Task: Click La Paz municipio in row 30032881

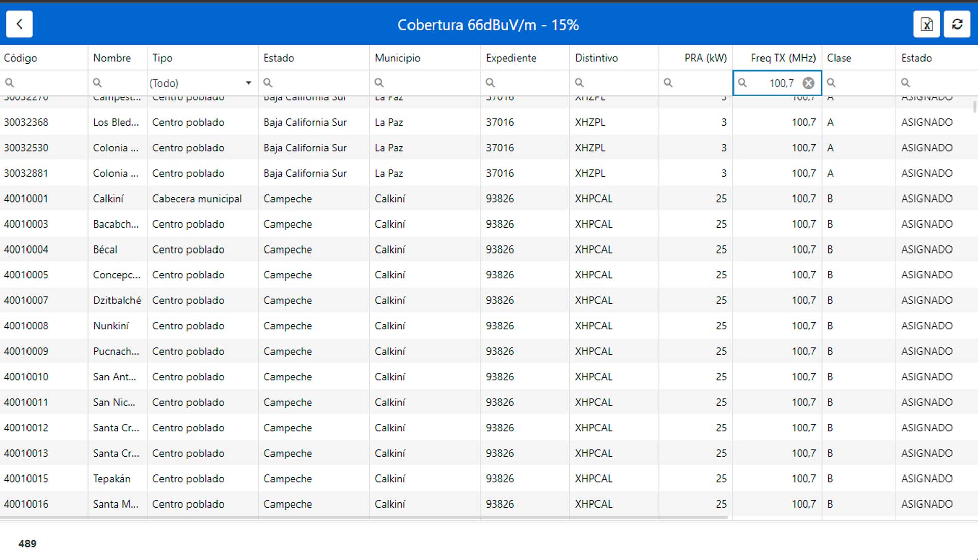Action: coord(425,173)
